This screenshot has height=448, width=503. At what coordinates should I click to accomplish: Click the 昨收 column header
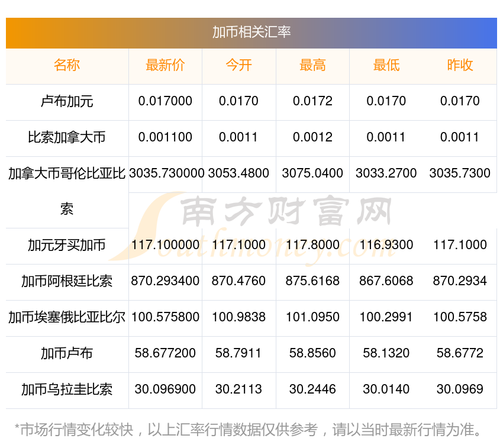(x=460, y=65)
